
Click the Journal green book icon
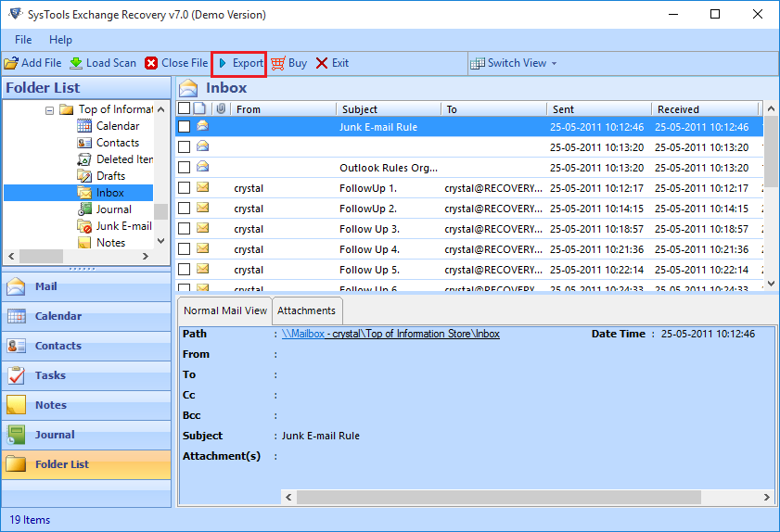[16, 435]
